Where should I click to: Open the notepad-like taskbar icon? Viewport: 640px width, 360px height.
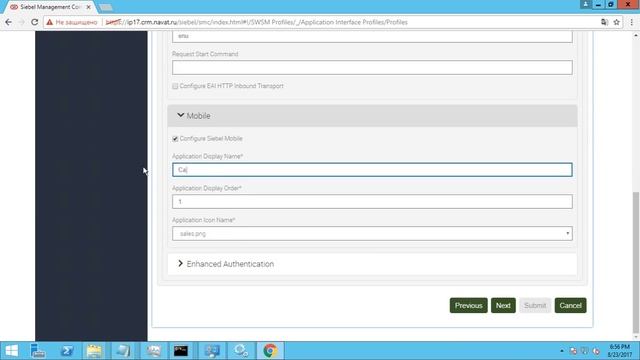[123, 351]
